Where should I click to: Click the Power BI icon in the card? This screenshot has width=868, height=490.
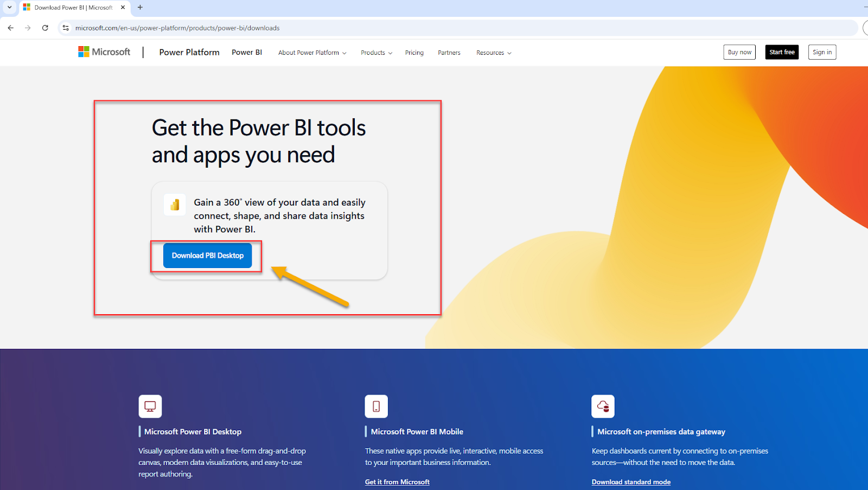[x=175, y=205]
